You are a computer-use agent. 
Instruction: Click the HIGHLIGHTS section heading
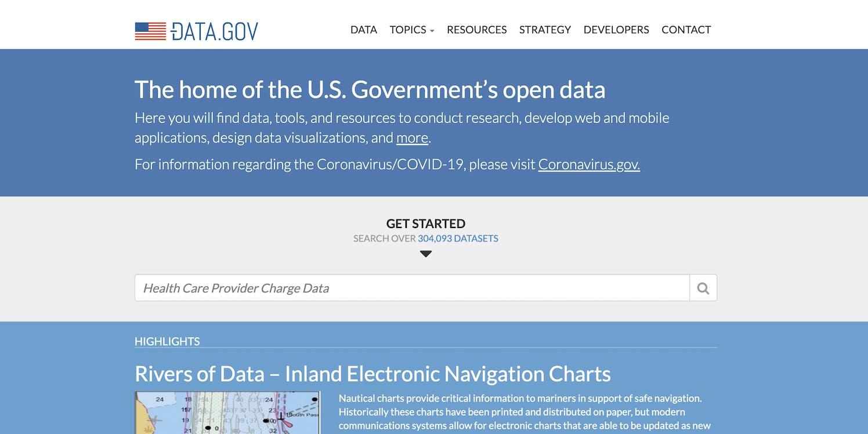(167, 341)
